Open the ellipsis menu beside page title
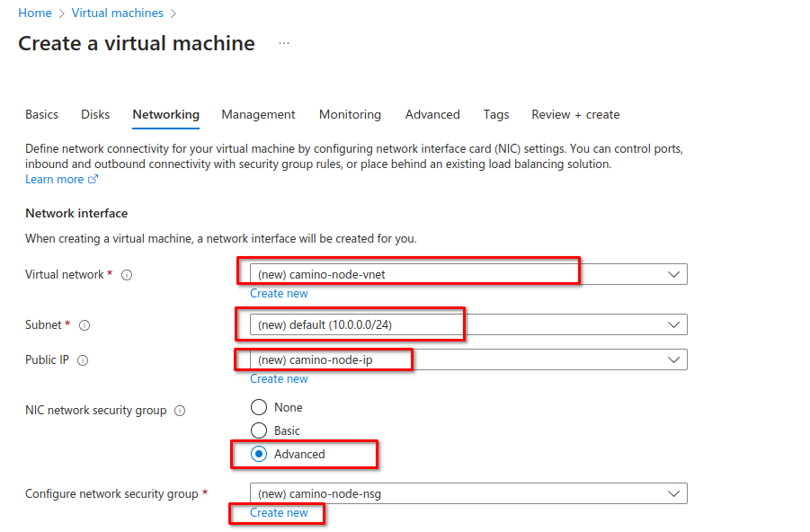The width and height of the screenshot is (810, 532). pos(284,43)
